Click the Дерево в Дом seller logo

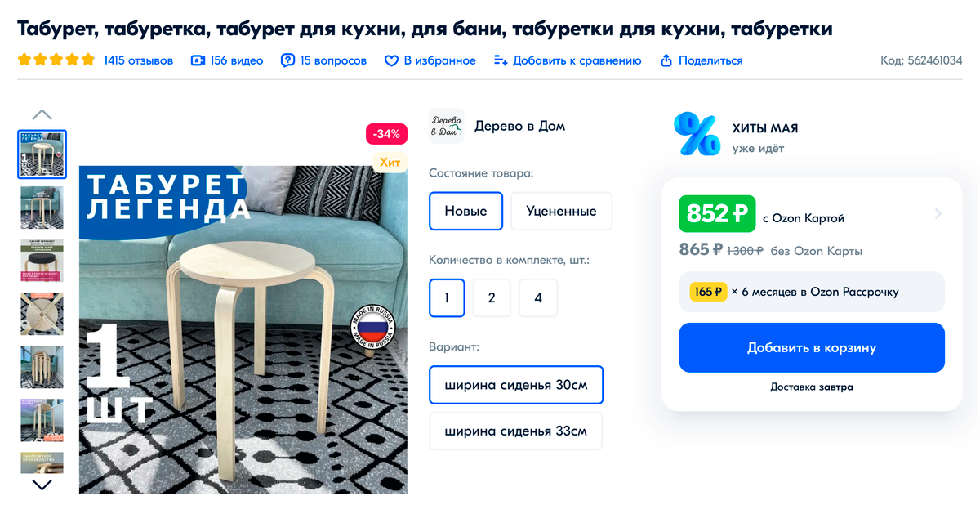point(446,126)
